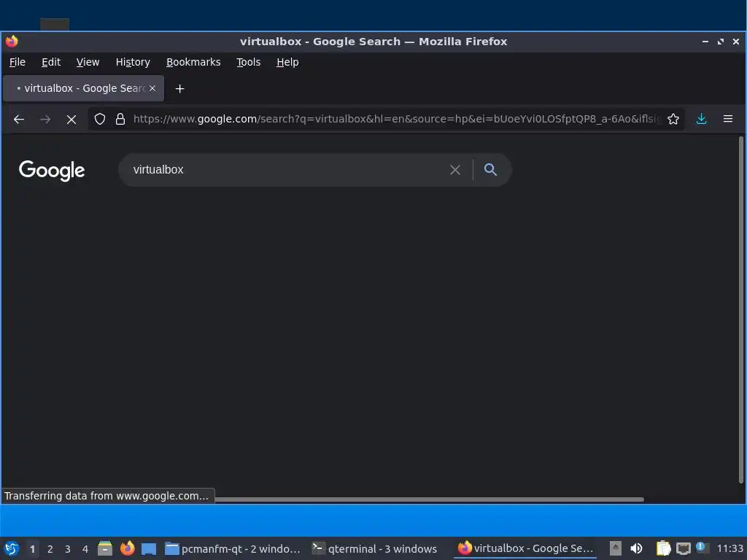
Task: Minimize the Firefox window
Action: 705,42
